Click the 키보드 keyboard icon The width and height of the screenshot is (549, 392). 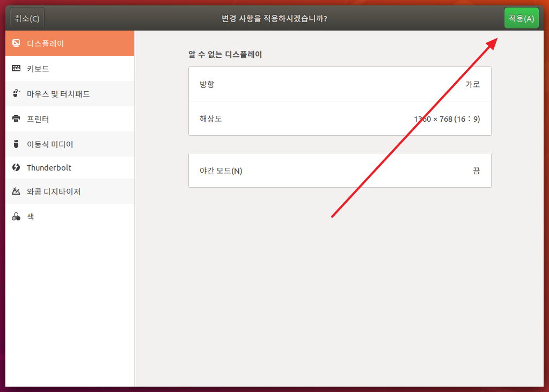tap(16, 68)
